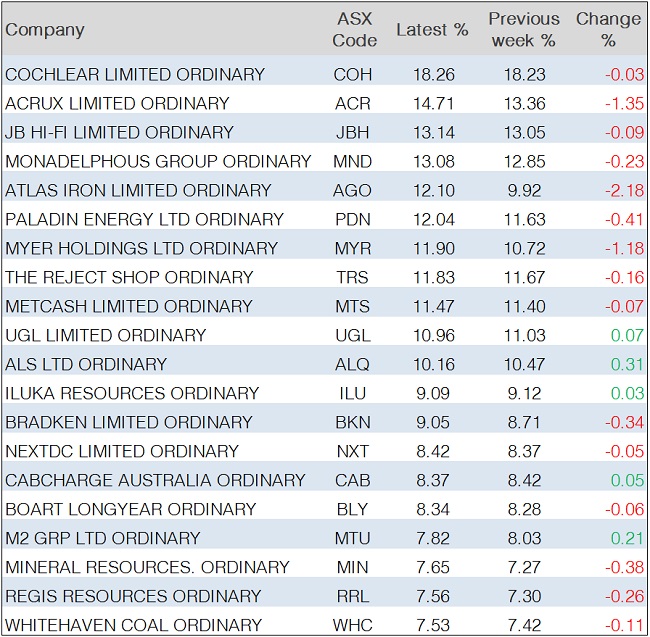
Task: Click the Company column header
Action: 45,30
